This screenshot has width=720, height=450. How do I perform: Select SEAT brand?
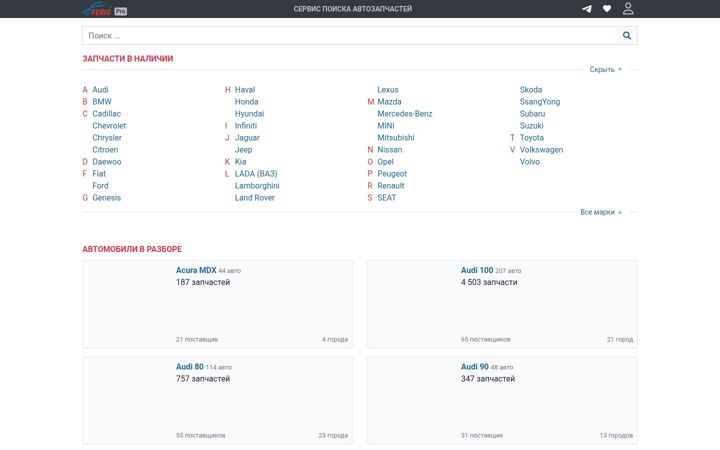[x=387, y=197]
